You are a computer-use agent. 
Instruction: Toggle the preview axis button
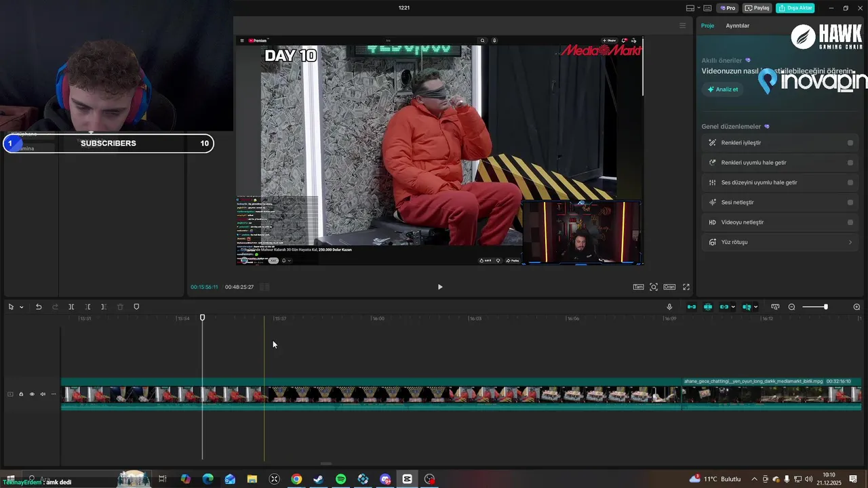click(747, 307)
